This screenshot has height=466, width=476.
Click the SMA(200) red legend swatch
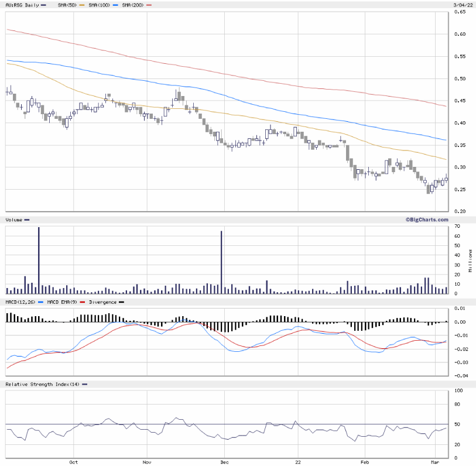coord(149,5)
